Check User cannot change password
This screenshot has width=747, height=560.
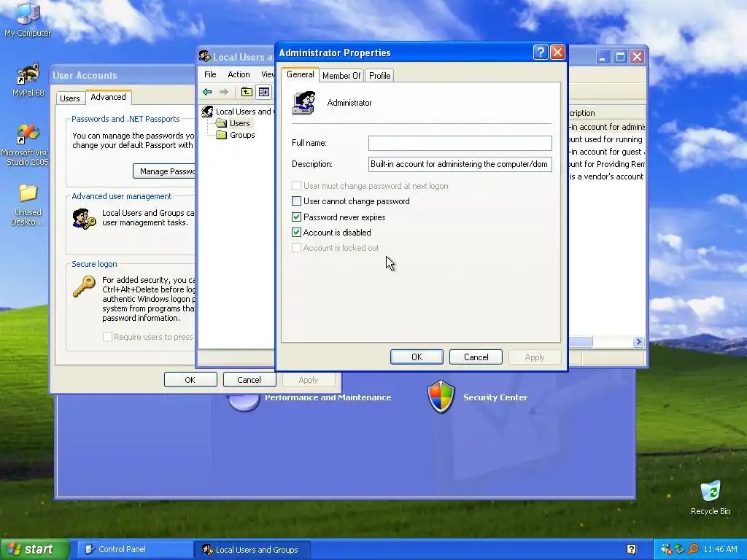(x=296, y=201)
